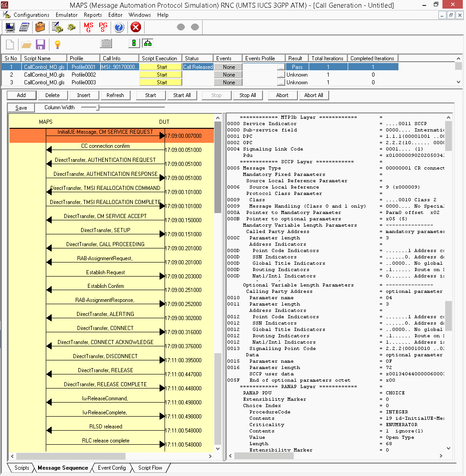
Task: Select DirectTransfer, AUTHENTICATION REQUEST message
Action: point(105,160)
